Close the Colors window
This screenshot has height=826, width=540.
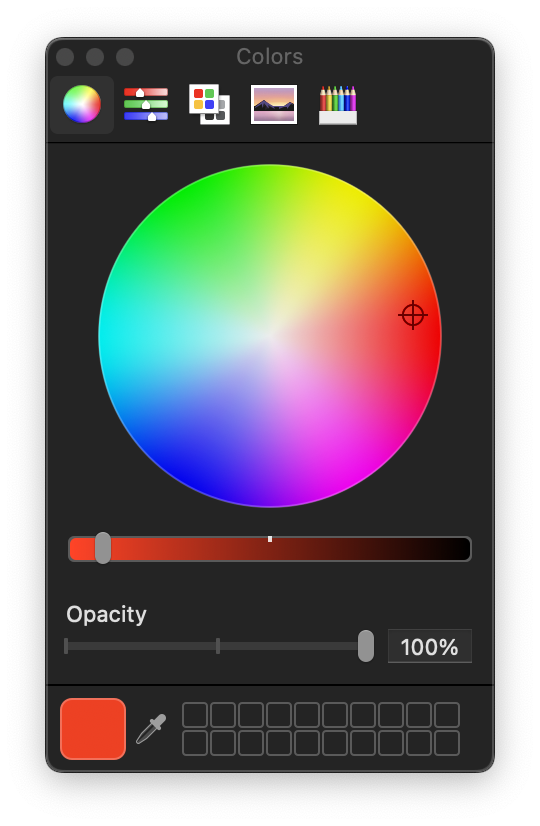click(65, 57)
